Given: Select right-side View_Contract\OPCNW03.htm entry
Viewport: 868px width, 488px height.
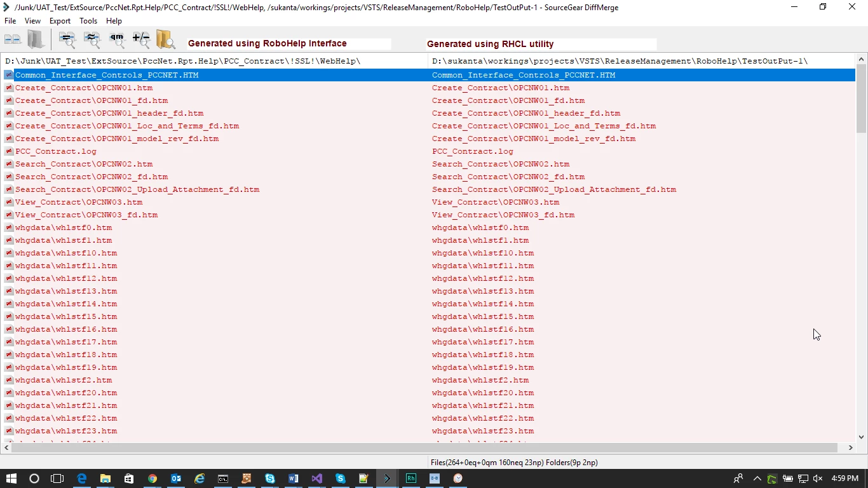Looking at the screenshot, I should (496, 202).
